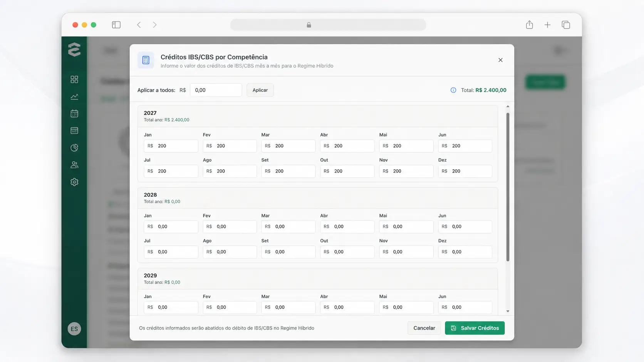Click the 2027 Jan value field

171,146
